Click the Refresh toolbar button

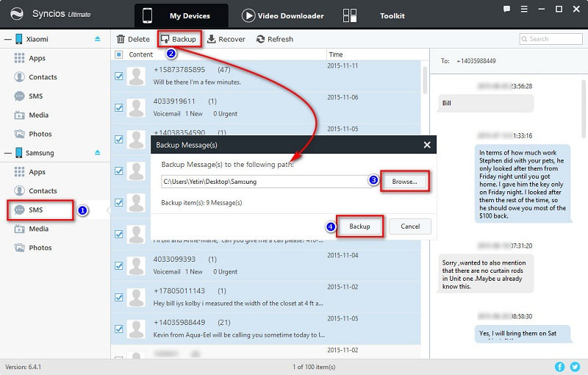point(275,39)
